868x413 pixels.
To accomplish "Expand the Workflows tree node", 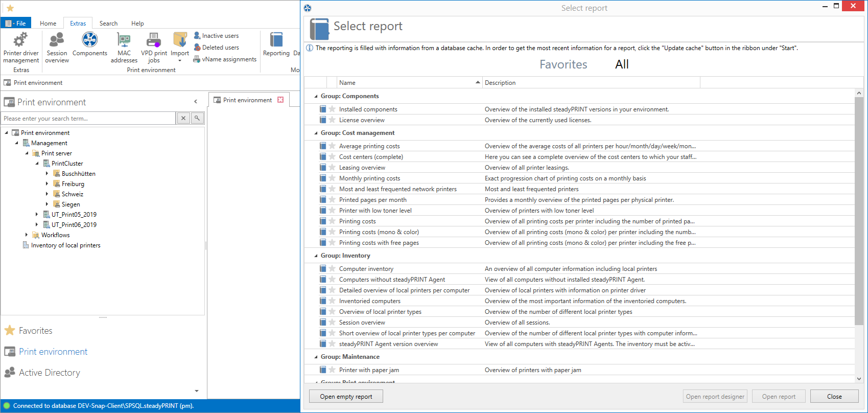I will click(27, 235).
